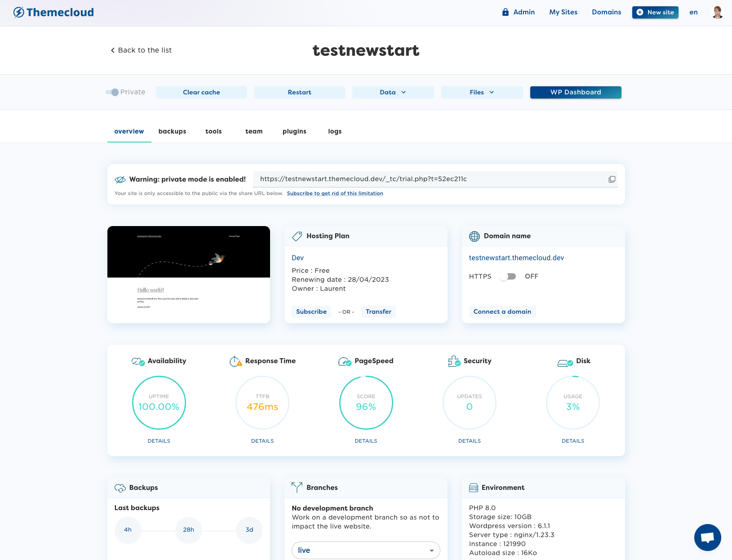Toggle the HTTPS switch on

click(508, 276)
